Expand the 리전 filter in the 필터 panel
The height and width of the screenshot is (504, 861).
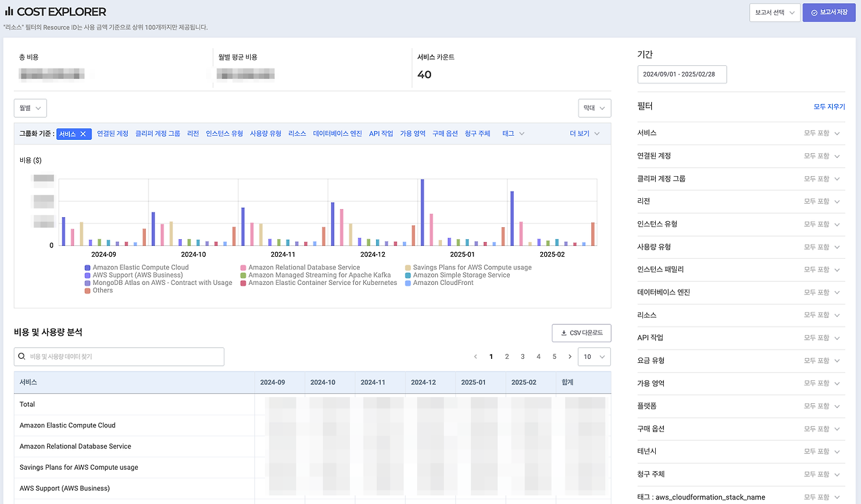[741, 202]
